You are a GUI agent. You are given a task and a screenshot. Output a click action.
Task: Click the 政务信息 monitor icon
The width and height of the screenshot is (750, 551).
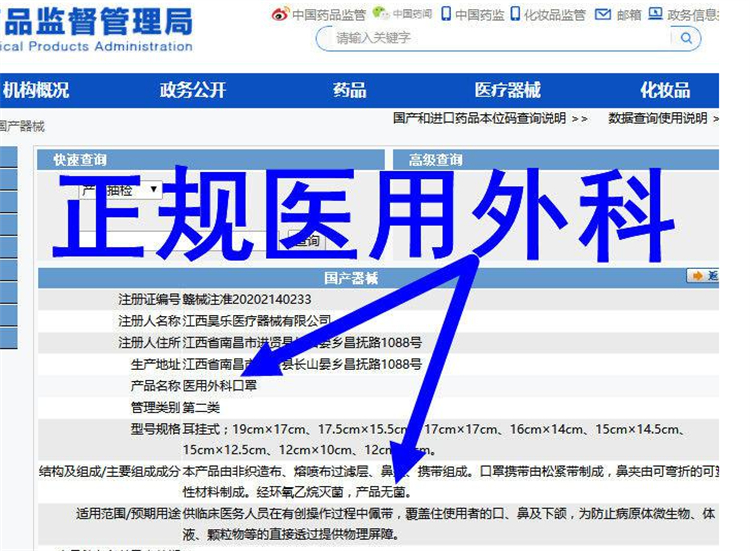[655, 14]
